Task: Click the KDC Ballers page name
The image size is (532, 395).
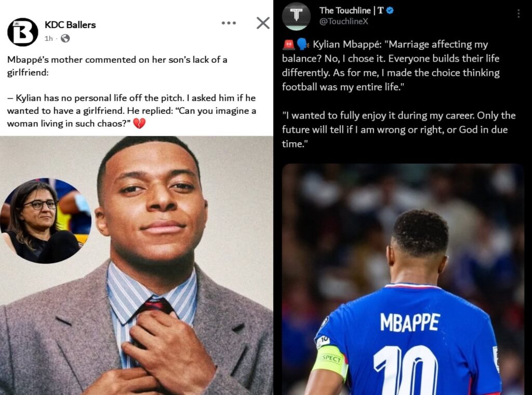Action: coord(70,25)
